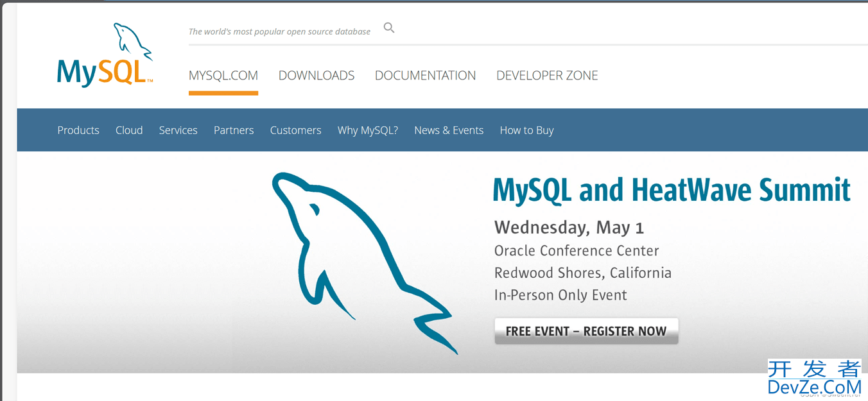Click the "Wednesday, May 1" text
This screenshot has width=868, height=401.
coord(569,228)
